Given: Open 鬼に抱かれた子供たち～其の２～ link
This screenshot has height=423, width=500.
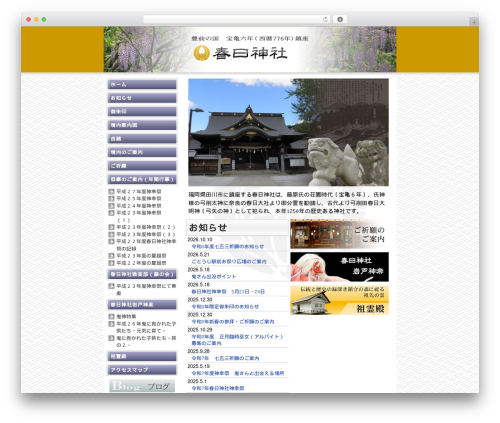Looking at the screenshot, I should 146,341.
